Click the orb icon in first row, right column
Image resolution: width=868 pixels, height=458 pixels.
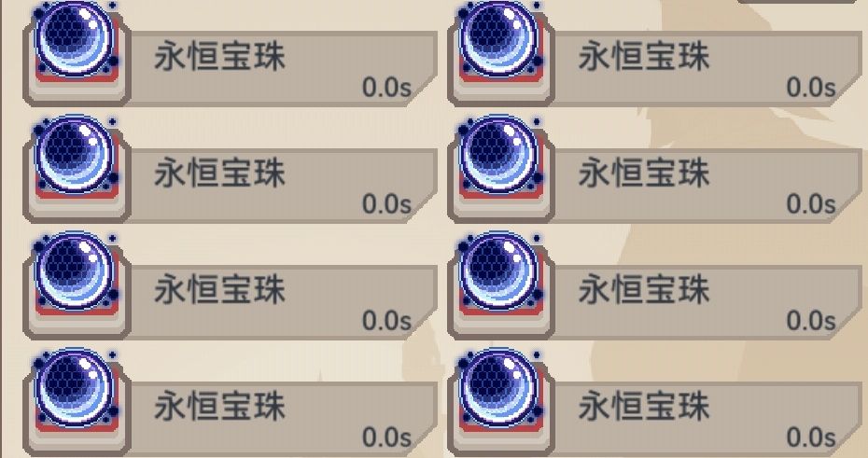[500, 40]
